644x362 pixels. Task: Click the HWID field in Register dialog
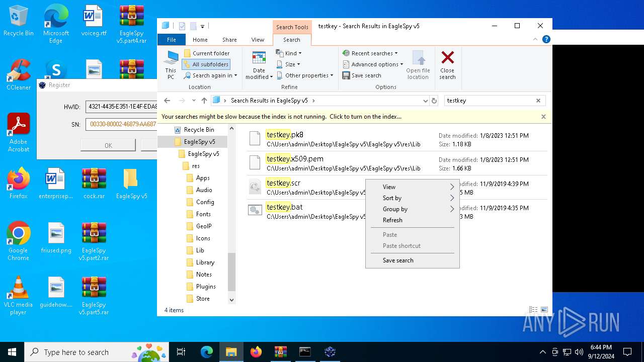point(121,107)
